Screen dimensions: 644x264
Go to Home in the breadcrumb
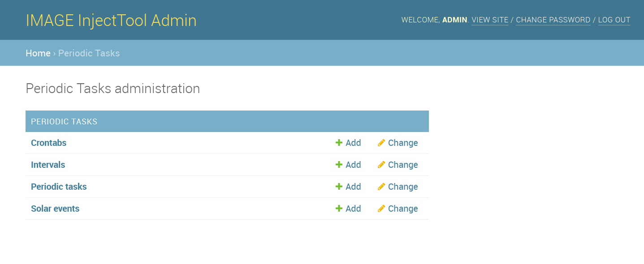click(38, 53)
